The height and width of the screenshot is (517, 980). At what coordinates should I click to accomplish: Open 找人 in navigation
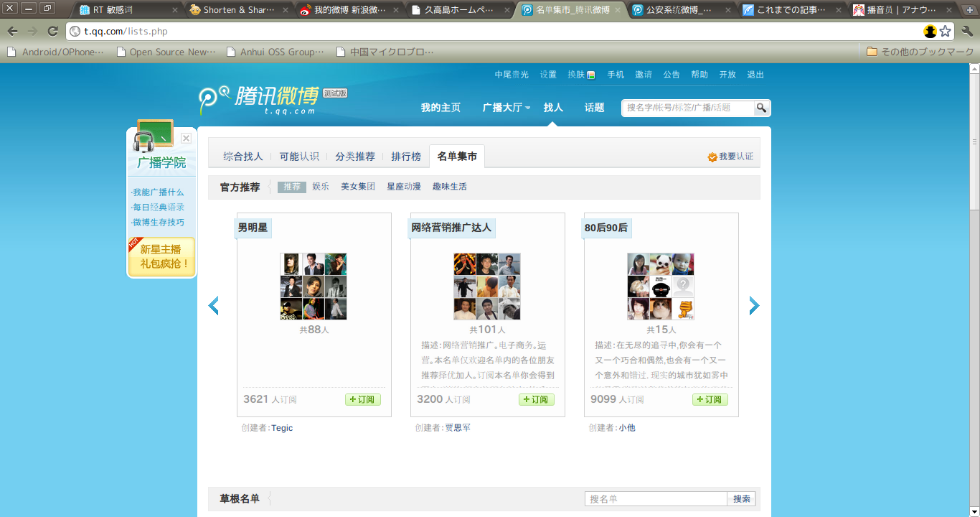coord(553,108)
